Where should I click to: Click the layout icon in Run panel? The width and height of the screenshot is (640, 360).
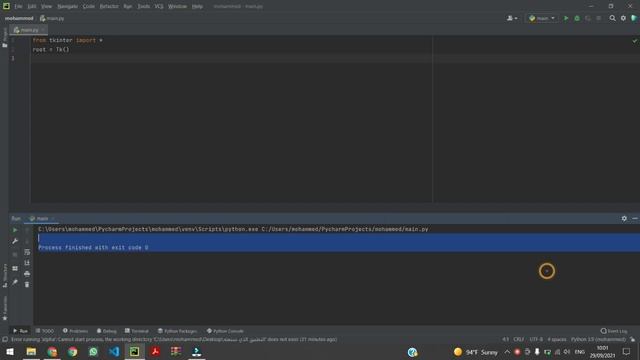(x=15, y=268)
